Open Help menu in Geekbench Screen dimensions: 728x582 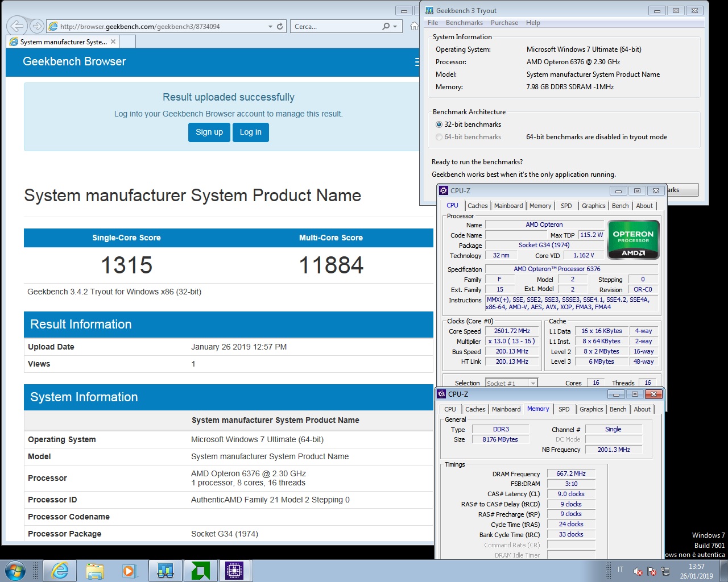coord(533,23)
